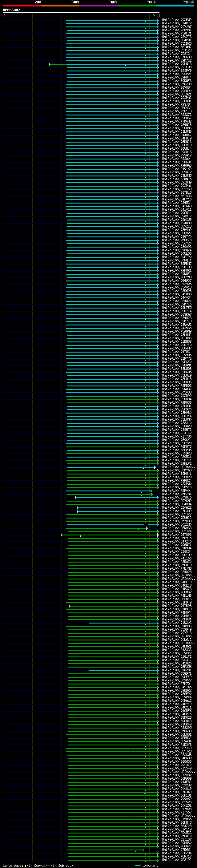Image resolution: width=197 pixels, height=868 pixels.
Task: Select the UniRef100_A5GZB0 label
Action: [177, 84]
